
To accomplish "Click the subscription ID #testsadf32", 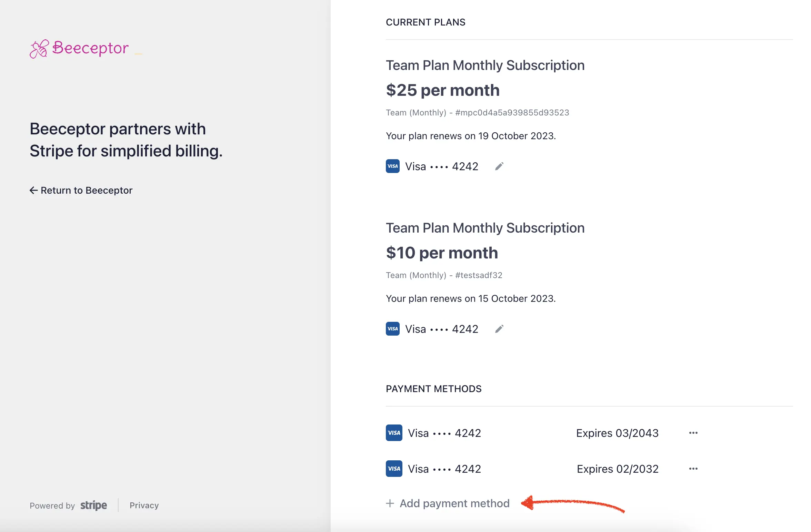I will [479, 275].
